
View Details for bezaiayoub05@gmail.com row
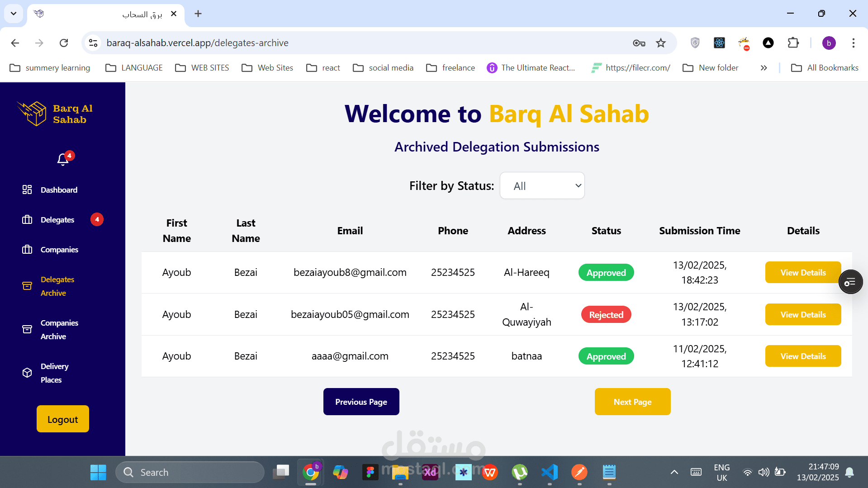click(x=803, y=314)
